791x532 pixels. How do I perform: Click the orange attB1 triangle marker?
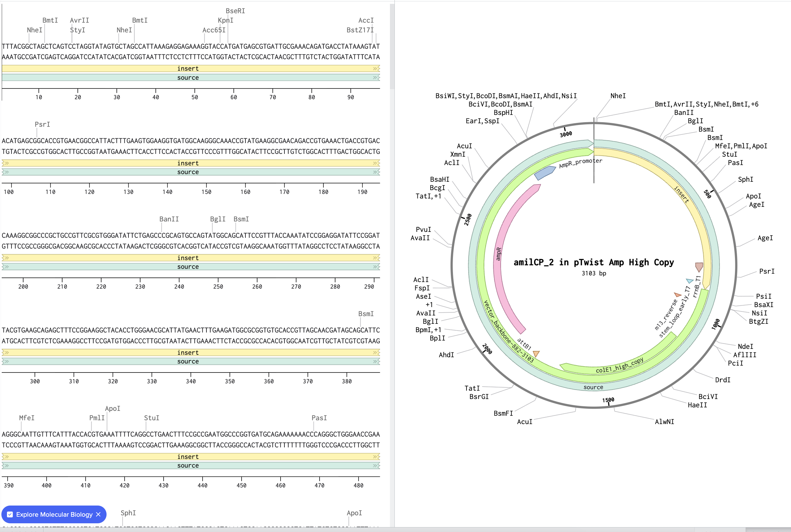coord(536,353)
